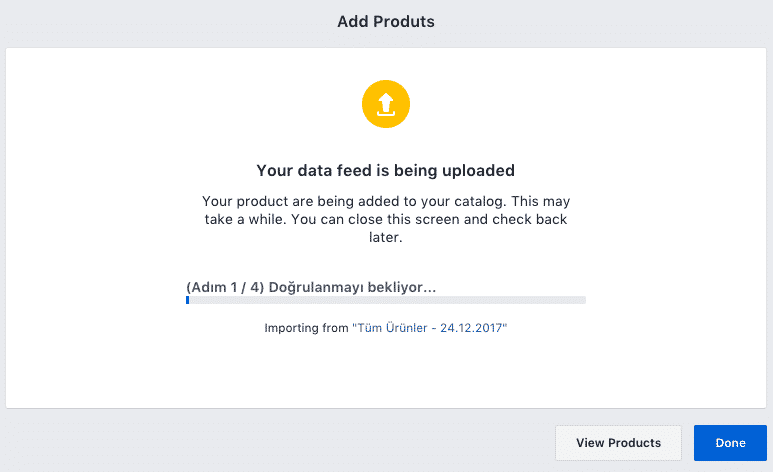Click the "(Adım 1 / 4)" step counter
This screenshot has height=472, width=773.
(x=225, y=287)
